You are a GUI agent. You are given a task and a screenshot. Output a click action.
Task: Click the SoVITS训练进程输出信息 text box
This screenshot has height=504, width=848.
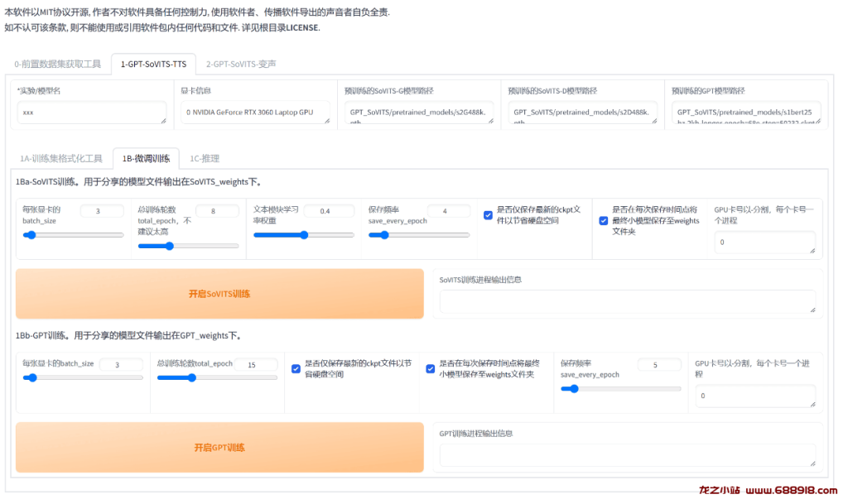[628, 301]
